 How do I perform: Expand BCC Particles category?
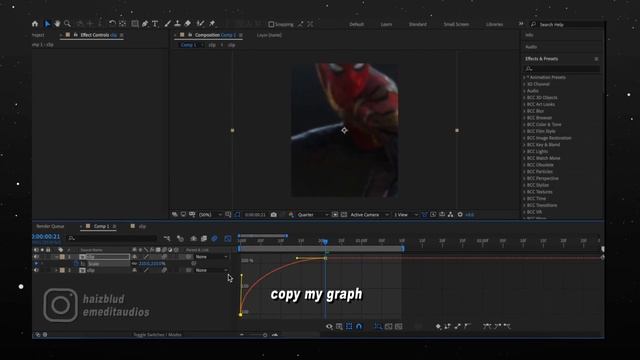pos(524,171)
